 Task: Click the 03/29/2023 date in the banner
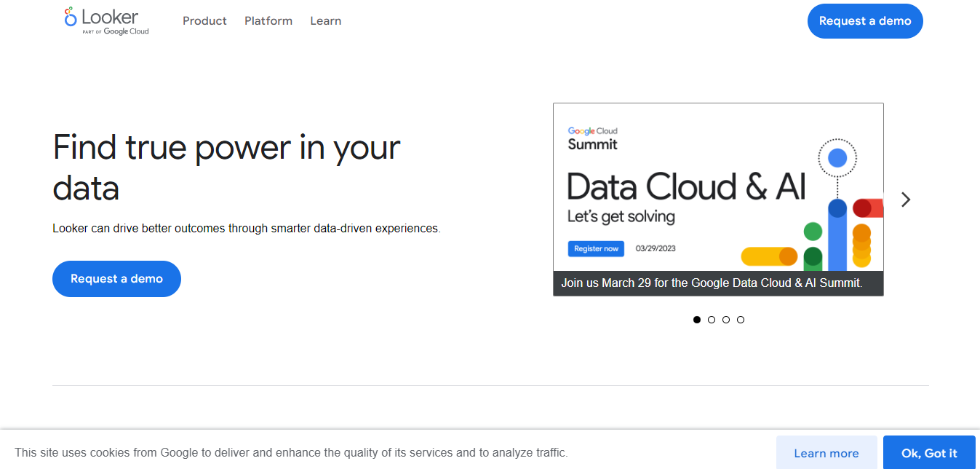(656, 248)
